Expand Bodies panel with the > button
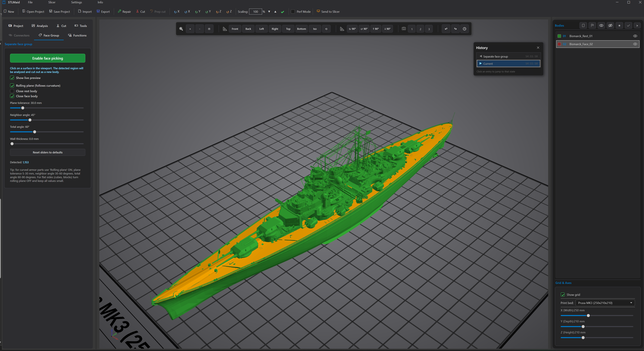 click(x=637, y=25)
